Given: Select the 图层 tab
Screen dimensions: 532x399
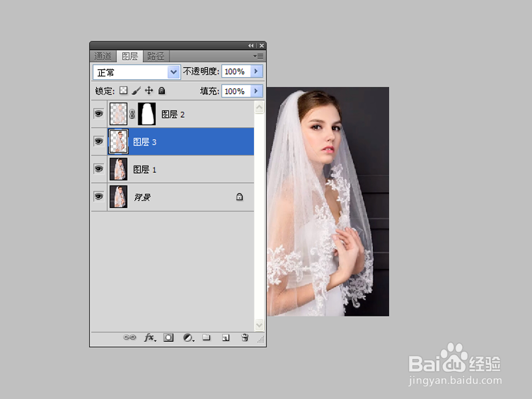Looking at the screenshot, I should 130,57.
